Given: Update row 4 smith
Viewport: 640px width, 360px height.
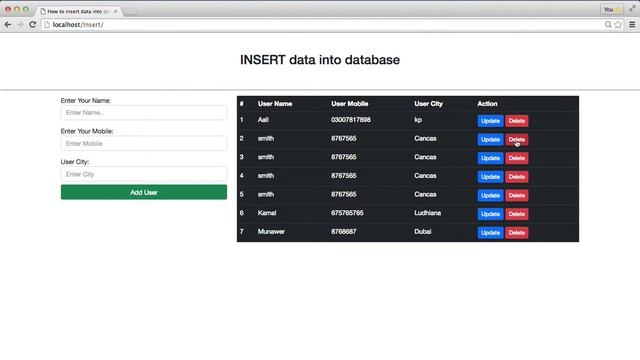Looking at the screenshot, I should (490, 177).
